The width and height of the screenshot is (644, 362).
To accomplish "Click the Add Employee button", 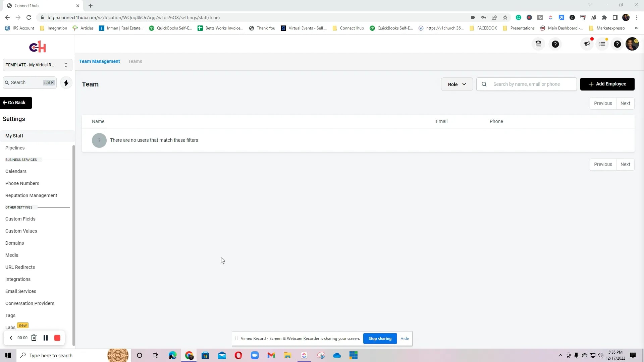I will click(607, 84).
